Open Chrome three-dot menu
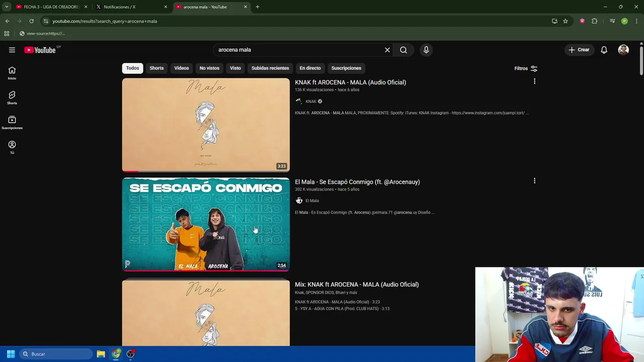644x362 pixels. (x=637, y=21)
